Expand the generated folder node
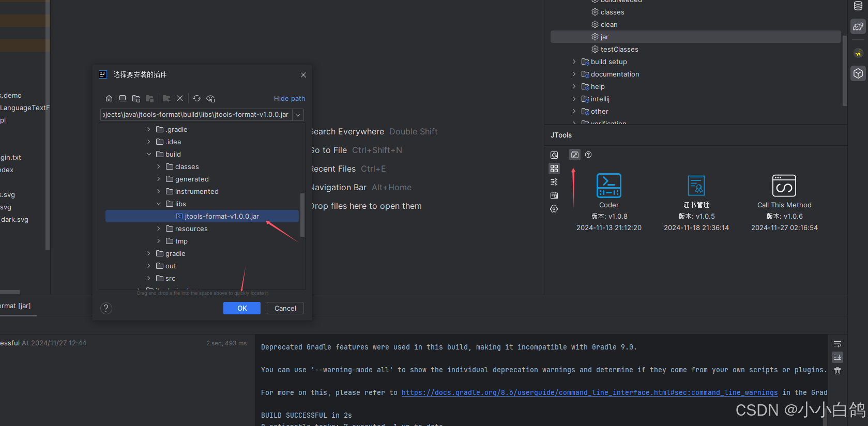This screenshot has width=868, height=426. (x=159, y=179)
